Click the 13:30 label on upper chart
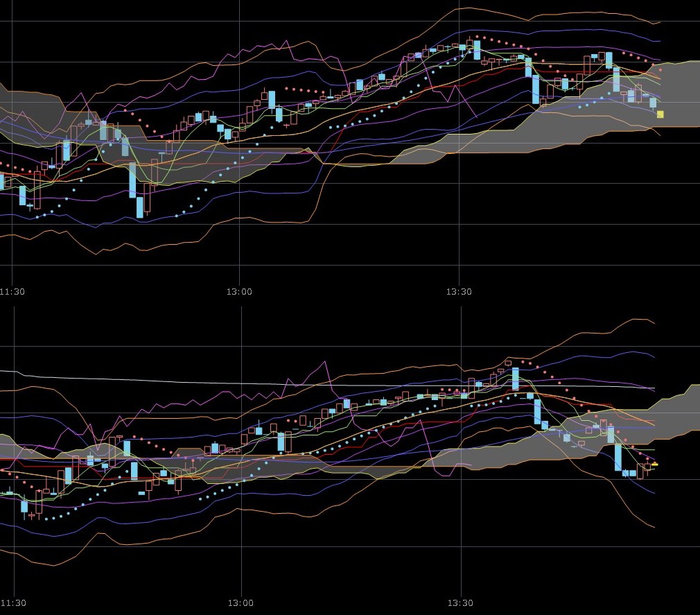 coord(460,292)
